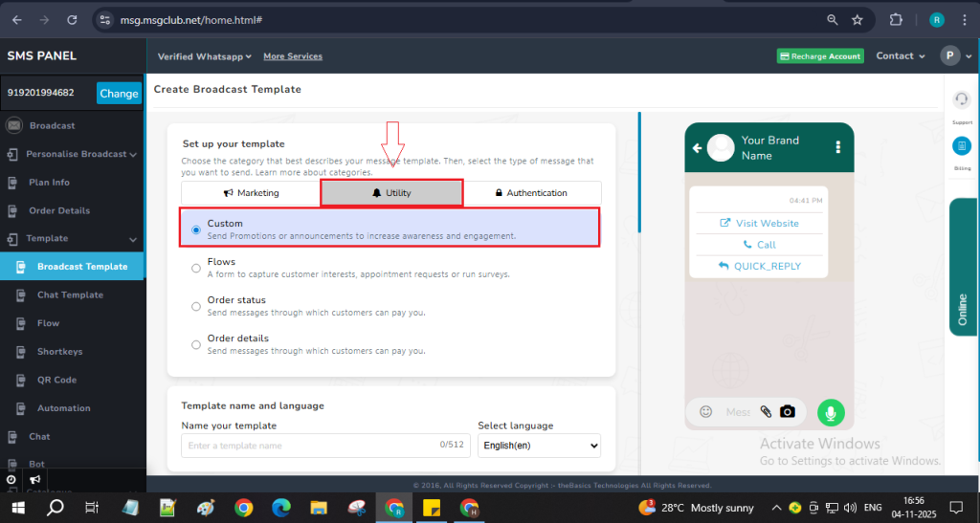Open the three-dot menu in preview header
Image resolution: width=980 pixels, height=523 pixels.
[x=837, y=147]
